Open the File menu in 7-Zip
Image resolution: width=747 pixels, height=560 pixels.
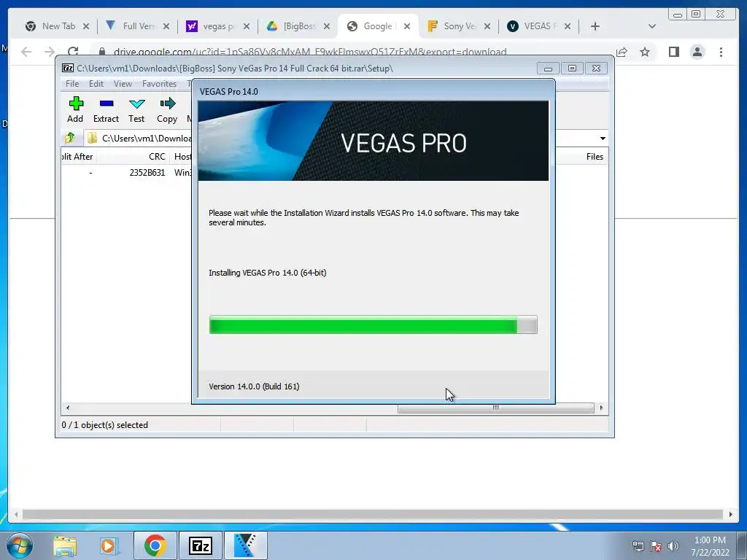72,84
